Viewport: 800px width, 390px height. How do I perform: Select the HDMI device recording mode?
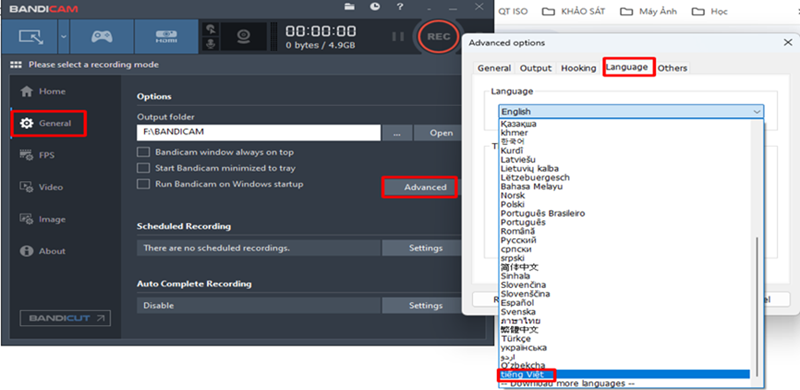click(166, 36)
